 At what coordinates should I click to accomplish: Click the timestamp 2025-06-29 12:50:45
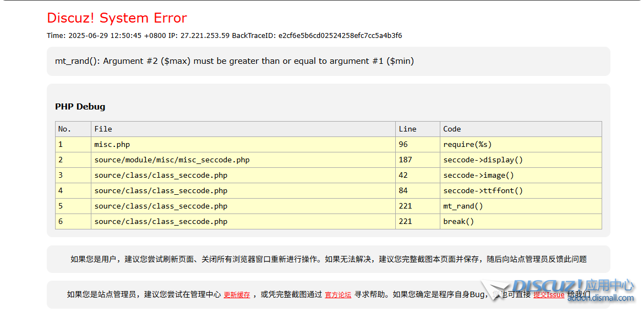(x=105, y=36)
